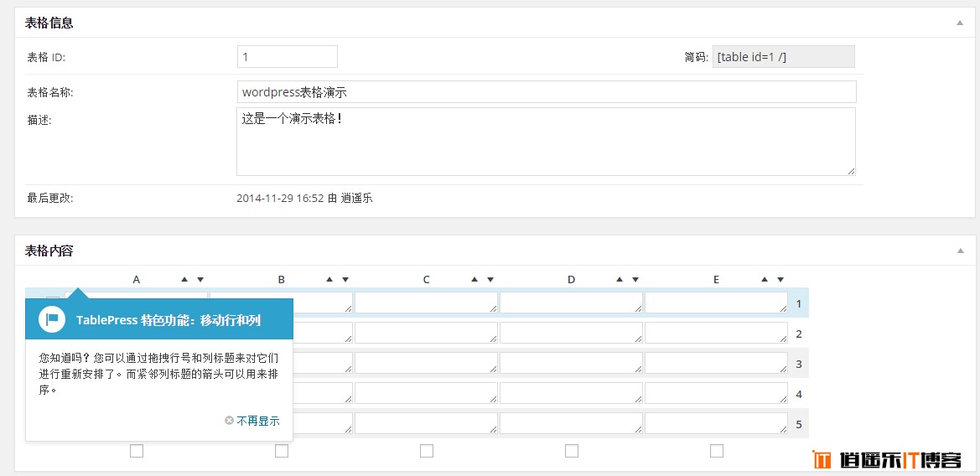The width and height of the screenshot is (980, 476).
Task: Sort column B descending with down arrow
Action: tap(345, 279)
